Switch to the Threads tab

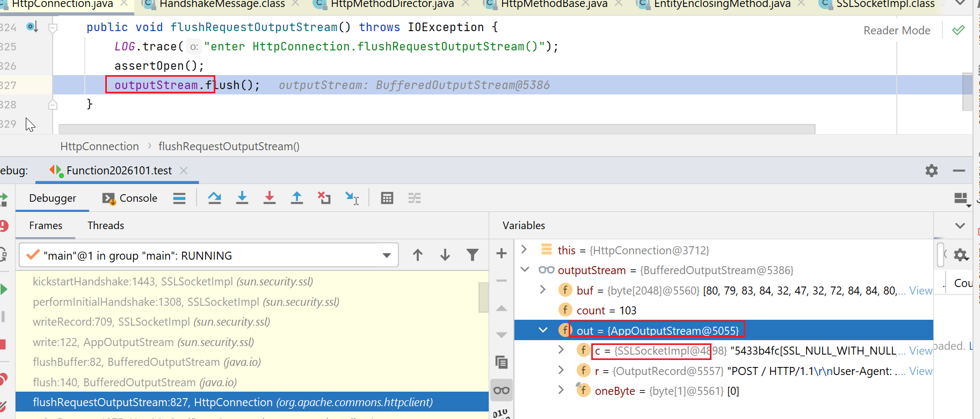click(106, 225)
